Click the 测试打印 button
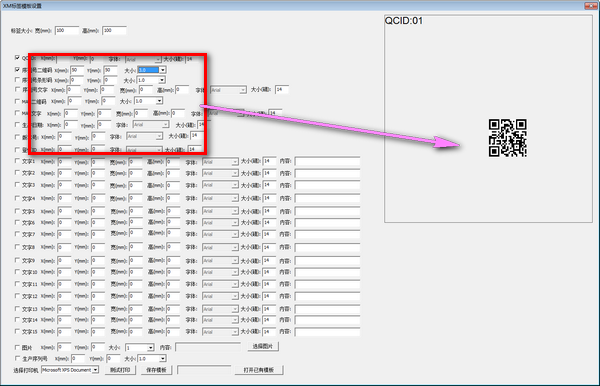Viewport: 600px width, 386px height. 120,370
